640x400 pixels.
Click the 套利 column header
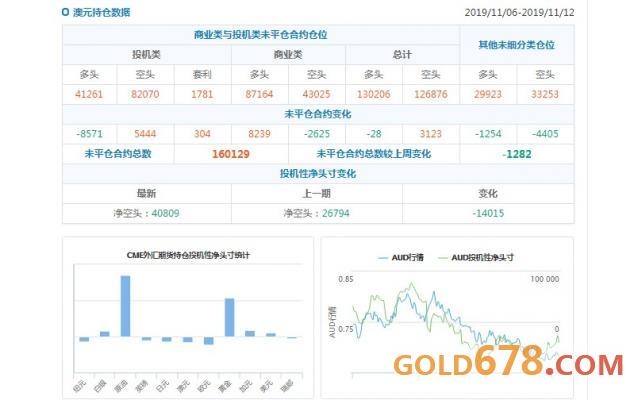(x=202, y=75)
